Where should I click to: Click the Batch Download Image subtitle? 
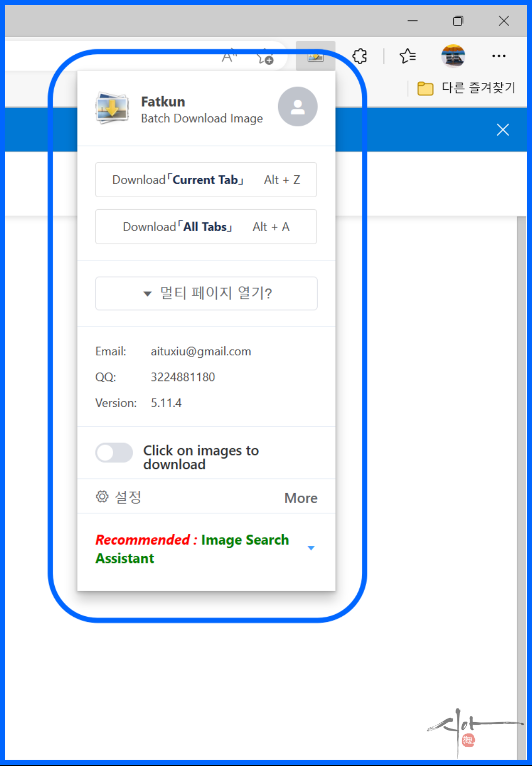[202, 118]
